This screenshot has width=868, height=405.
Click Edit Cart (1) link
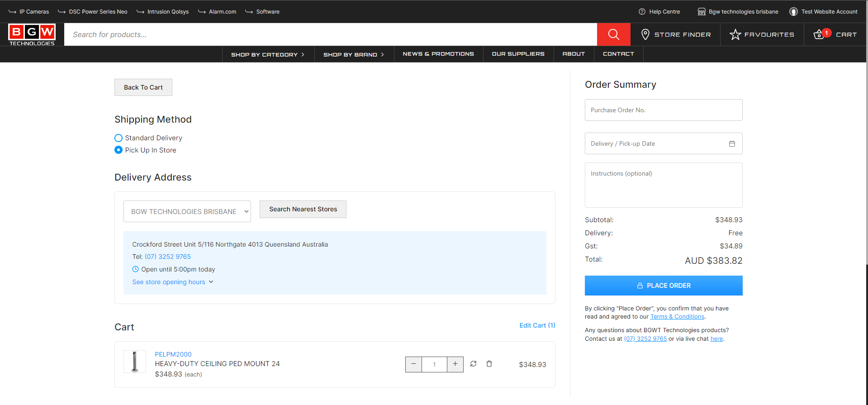(537, 325)
